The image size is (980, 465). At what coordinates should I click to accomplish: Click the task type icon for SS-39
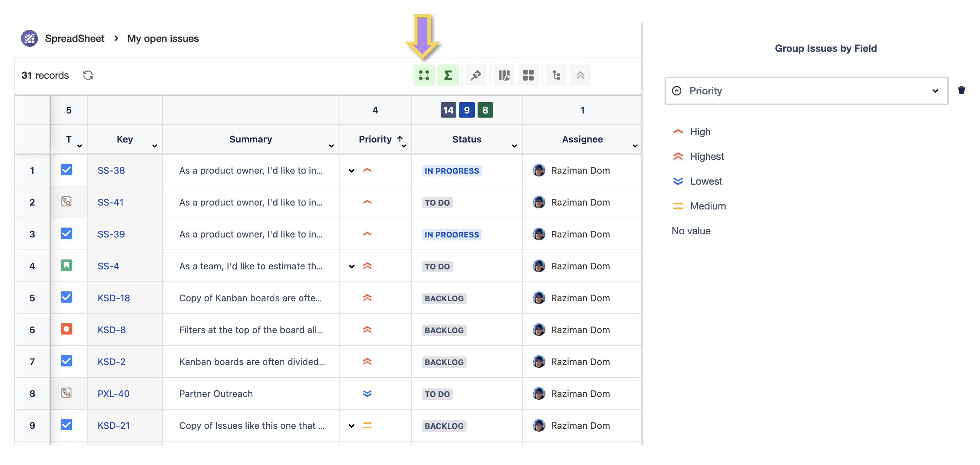(x=66, y=233)
